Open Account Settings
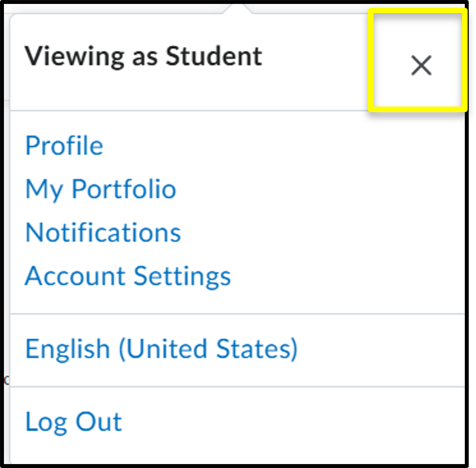The height and width of the screenshot is (468, 476). pyautogui.click(x=128, y=276)
